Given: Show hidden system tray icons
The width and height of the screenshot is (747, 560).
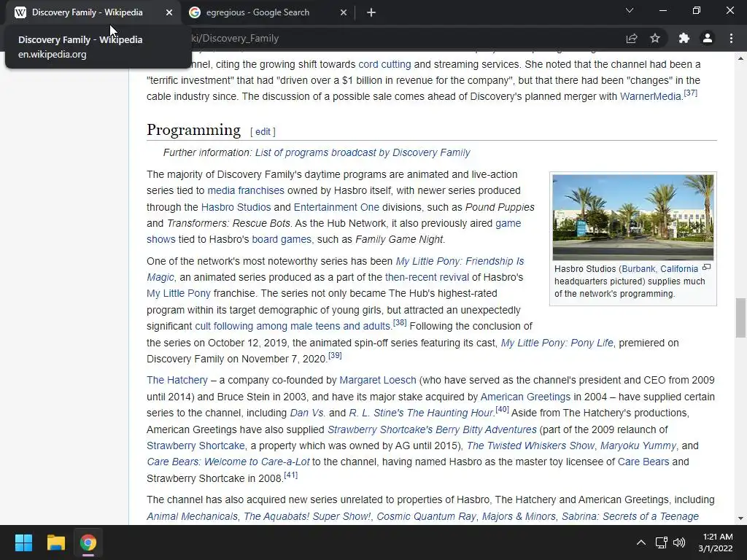Looking at the screenshot, I should pyautogui.click(x=641, y=542).
